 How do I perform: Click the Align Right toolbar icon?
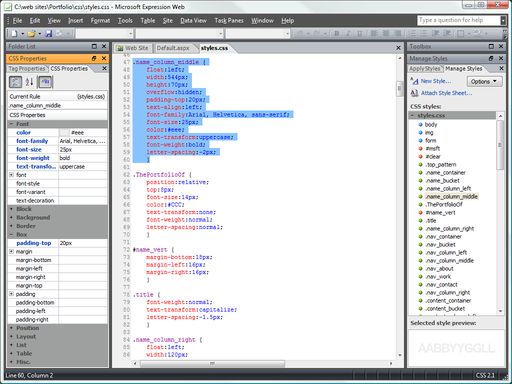397,33
